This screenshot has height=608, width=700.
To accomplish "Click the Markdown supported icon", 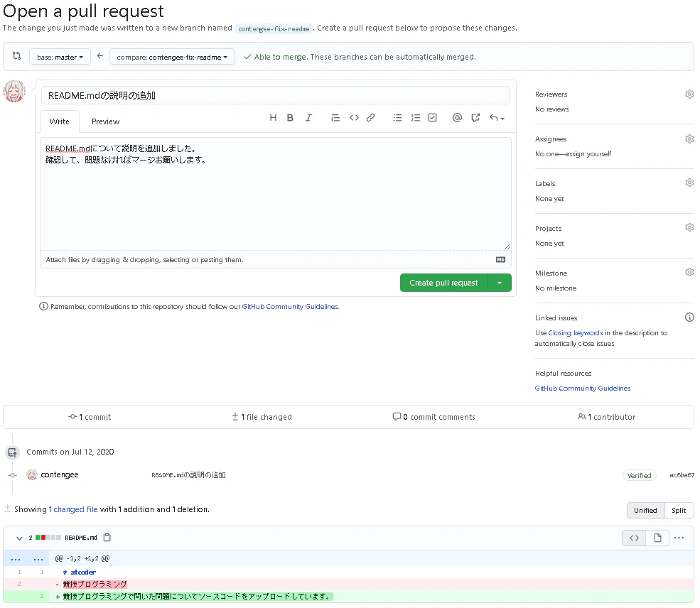I will [500, 260].
